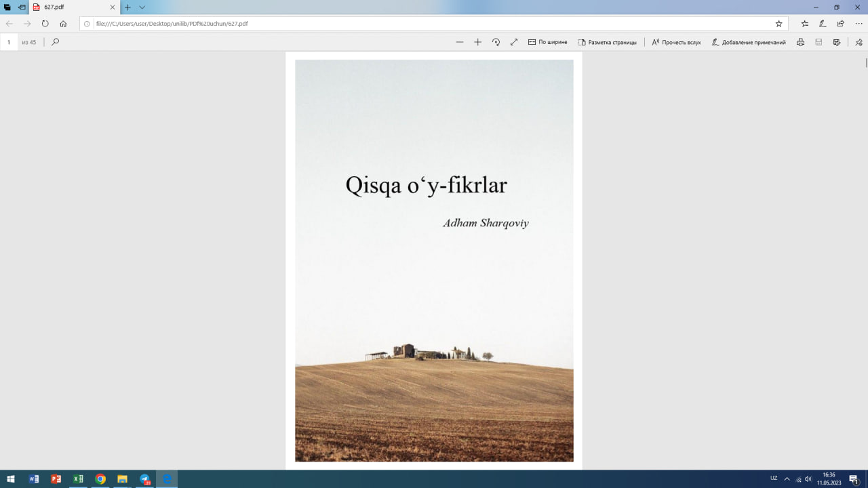Zoom in on the document
868x488 pixels.
(477, 41)
